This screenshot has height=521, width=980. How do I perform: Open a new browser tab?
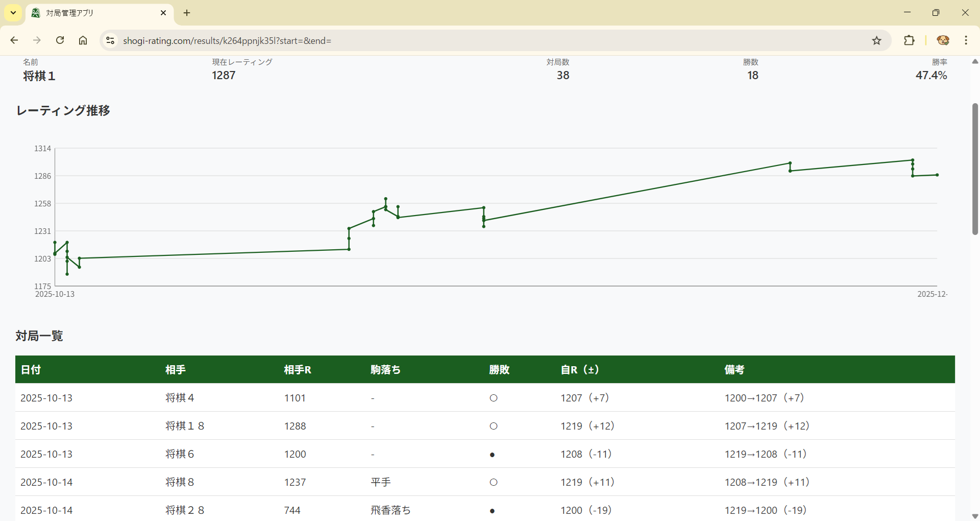[187, 13]
